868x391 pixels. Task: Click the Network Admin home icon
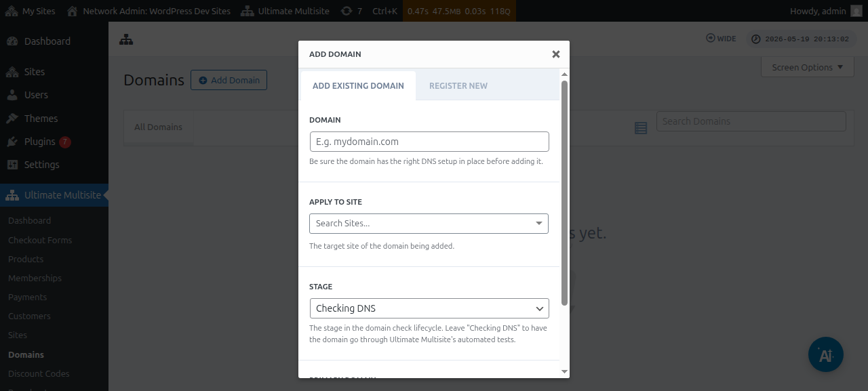coord(72,11)
